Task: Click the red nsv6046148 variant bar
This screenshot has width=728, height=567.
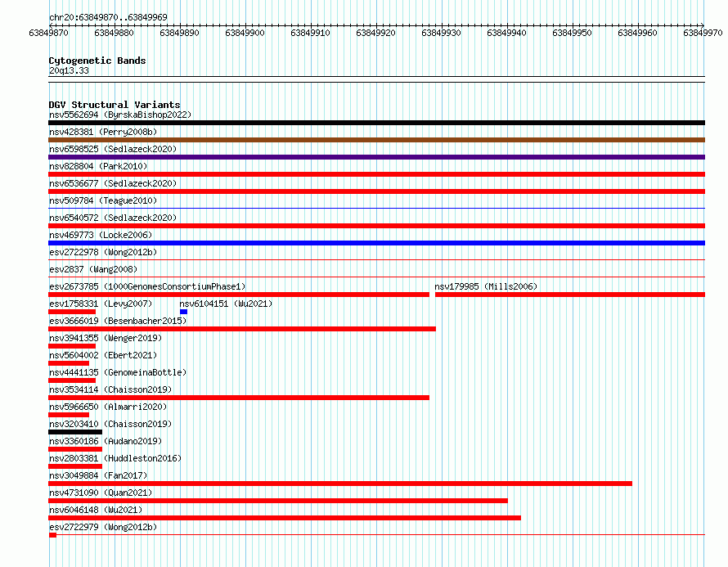Action: [285, 518]
